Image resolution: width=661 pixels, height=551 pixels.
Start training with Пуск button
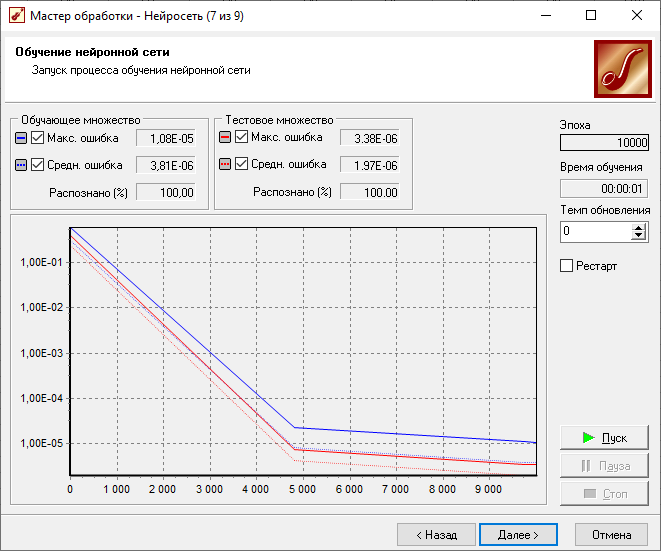[604, 438]
